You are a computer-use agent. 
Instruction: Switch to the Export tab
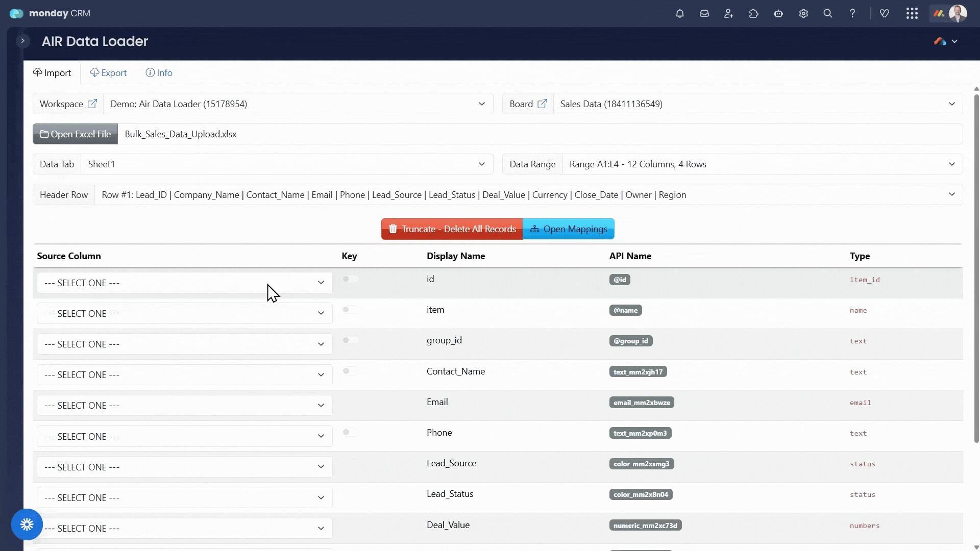pyautogui.click(x=108, y=72)
